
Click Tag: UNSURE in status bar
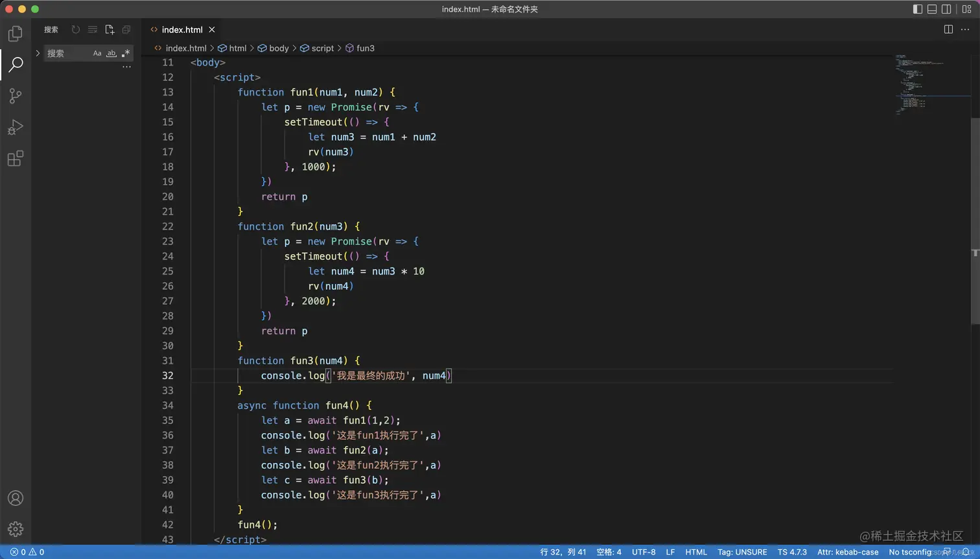tap(742, 552)
